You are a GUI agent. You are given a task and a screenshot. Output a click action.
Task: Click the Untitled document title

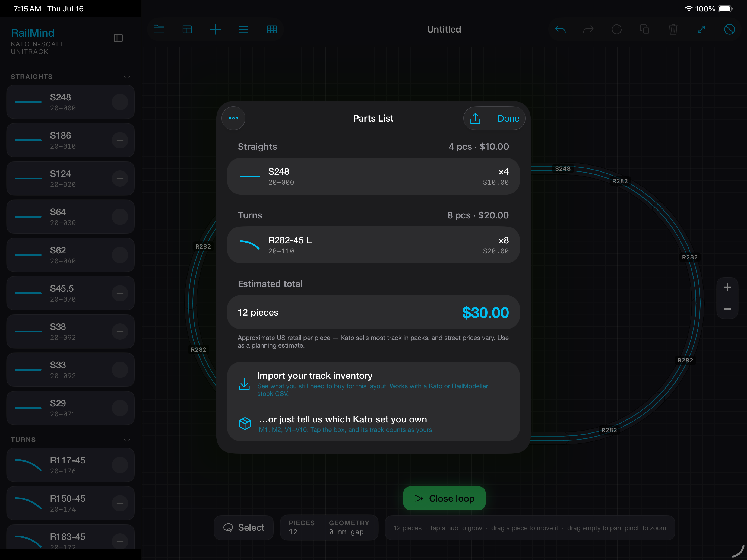444,29
